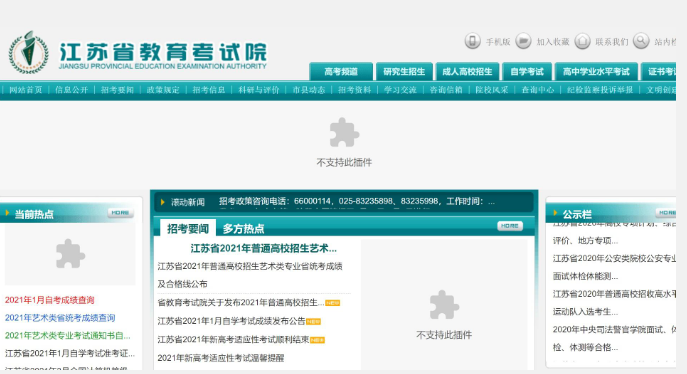Click the unsupported plugin puzzle icon in banner
The height and width of the screenshot is (374, 687).
(x=344, y=133)
